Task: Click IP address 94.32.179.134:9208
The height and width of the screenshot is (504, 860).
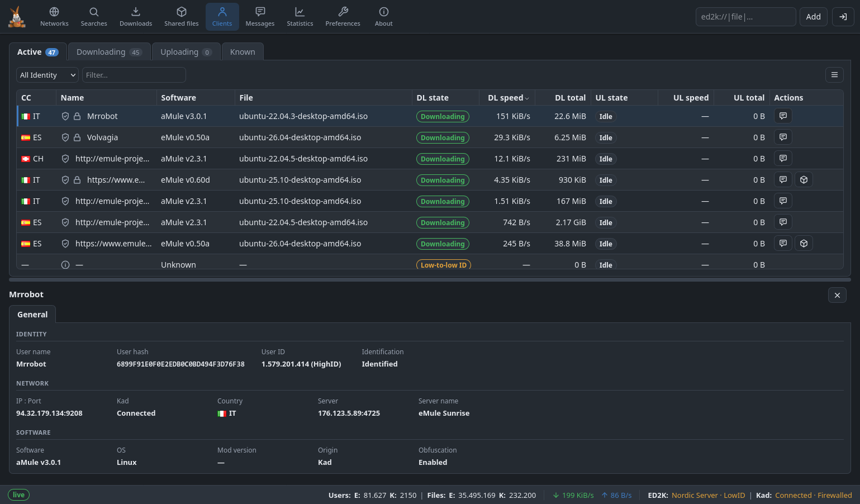Action: pyautogui.click(x=49, y=413)
